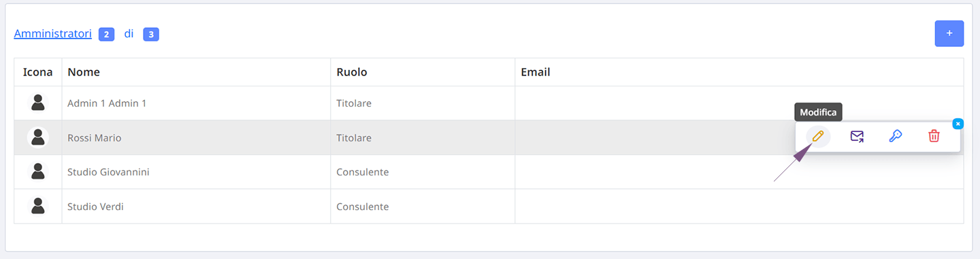Click the envelope send email icon

857,137
